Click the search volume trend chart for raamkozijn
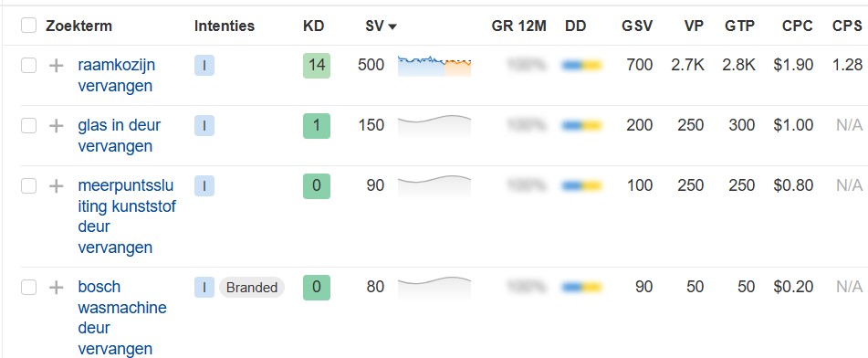868x358 pixels. (x=434, y=66)
